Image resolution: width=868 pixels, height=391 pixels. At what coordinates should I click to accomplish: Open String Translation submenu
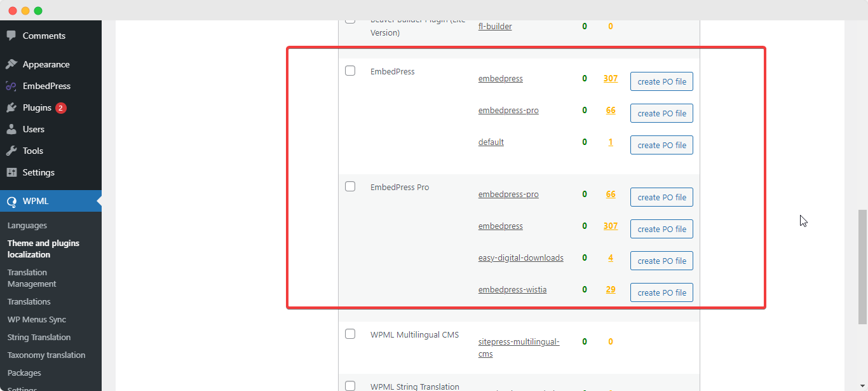coord(39,338)
